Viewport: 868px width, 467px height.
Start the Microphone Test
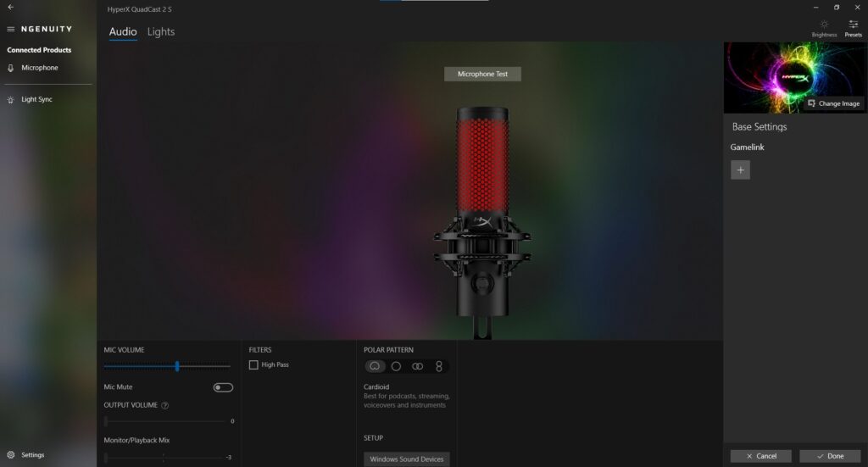(x=482, y=74)
